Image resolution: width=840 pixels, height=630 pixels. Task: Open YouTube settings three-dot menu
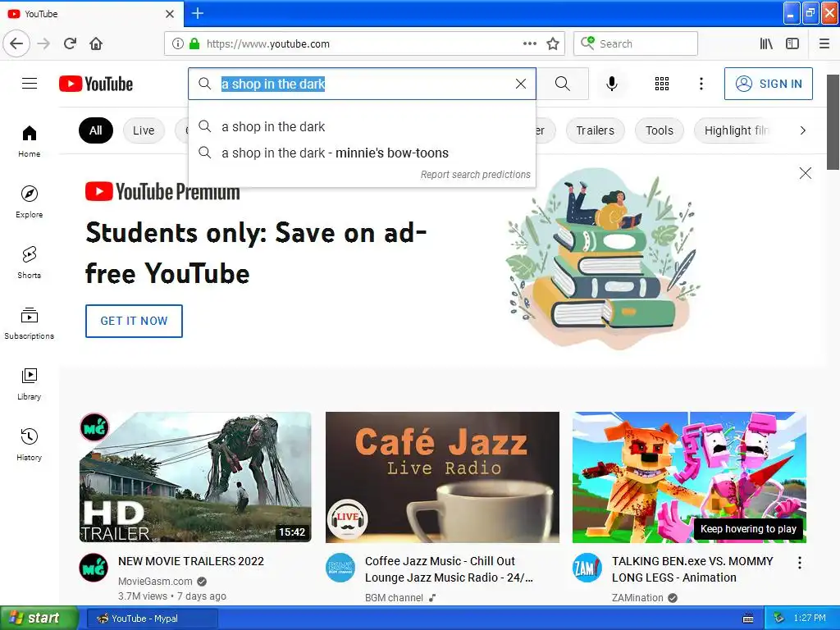click(x=701, y=84)
